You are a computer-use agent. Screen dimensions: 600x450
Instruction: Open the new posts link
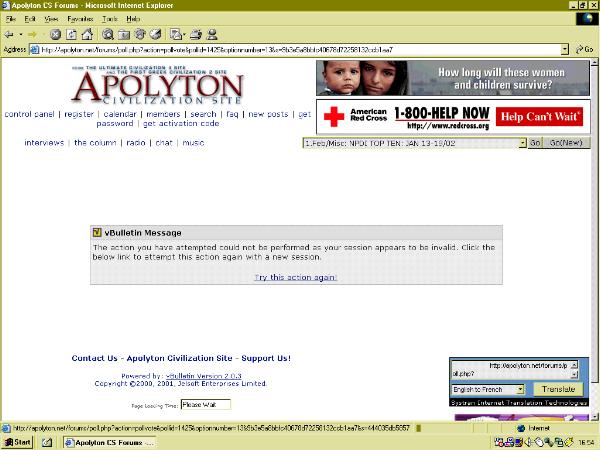[x=268, y=114]
